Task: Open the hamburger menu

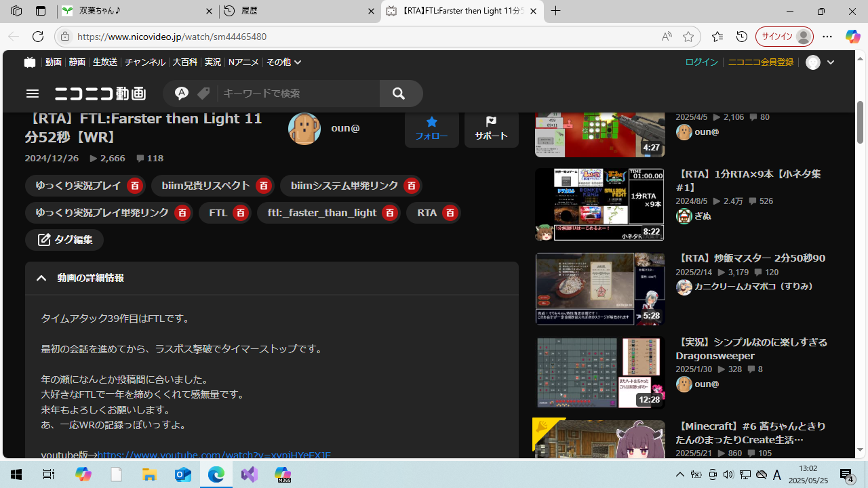Action: pyautogui.click(x=33, y=94)
